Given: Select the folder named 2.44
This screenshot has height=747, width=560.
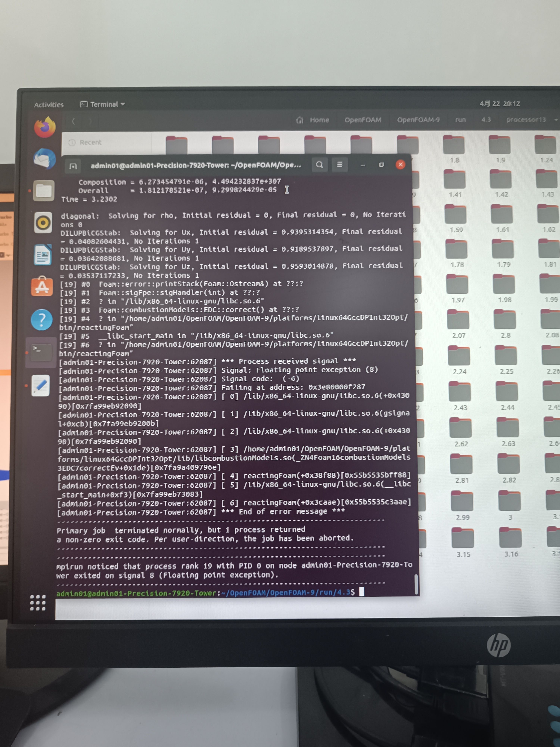Looking at the screenshot, I should pyautogui.click(x=507, y=396).
